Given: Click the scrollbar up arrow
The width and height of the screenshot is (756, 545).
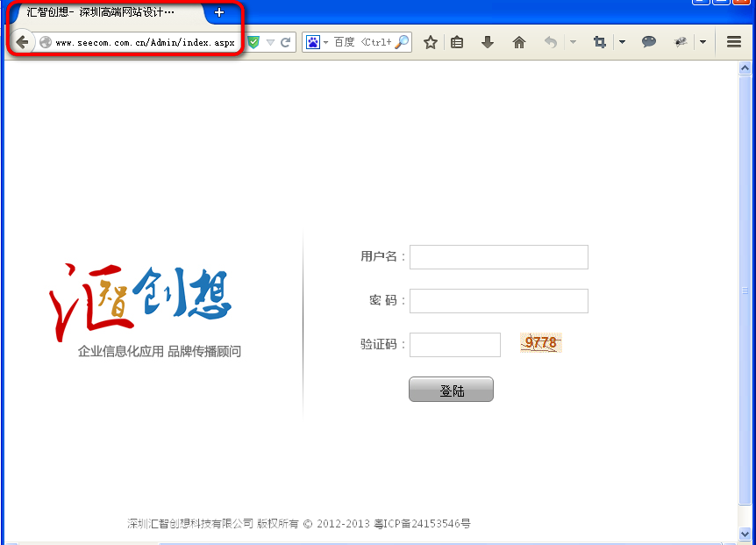Looking at the screenshot, I should coord(745,68).
